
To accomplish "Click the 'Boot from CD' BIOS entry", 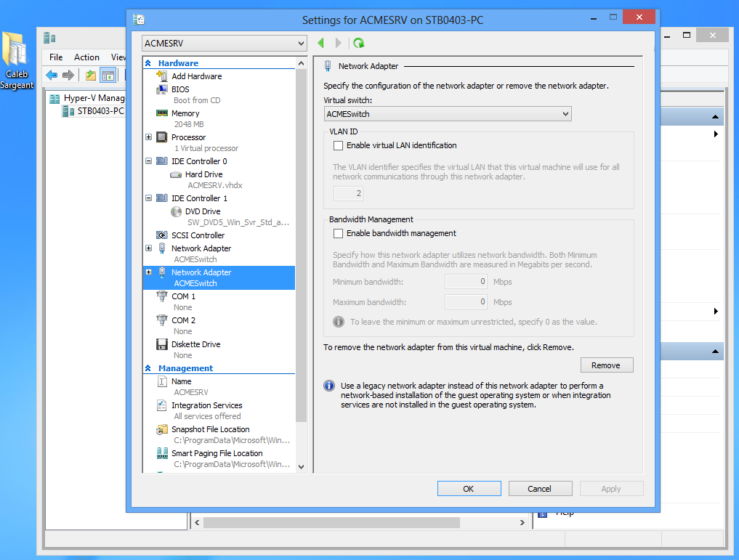I will click(x=197, y=100).
